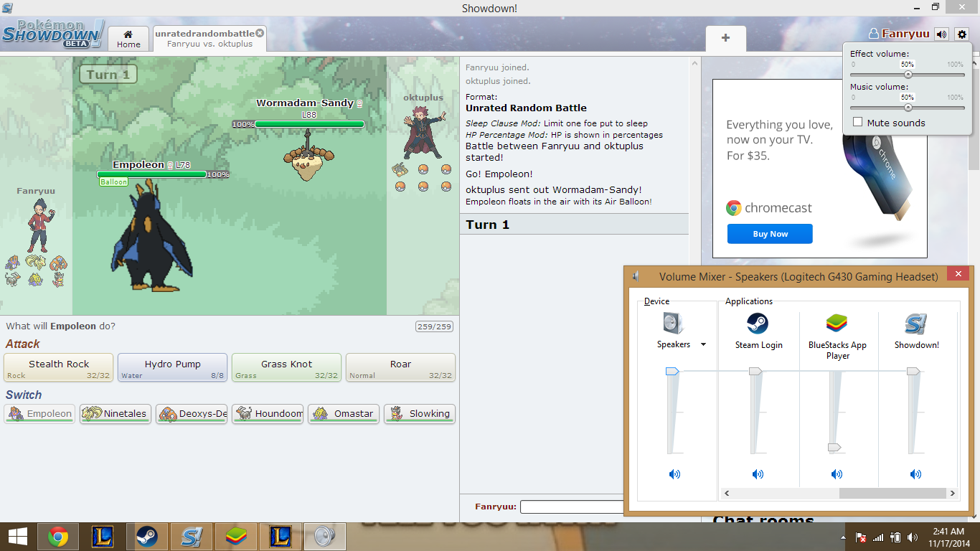Click the Empoleon sprite on the battlefield
The height and width of the screenshot is (551, 980).
[x=151, y=235]
